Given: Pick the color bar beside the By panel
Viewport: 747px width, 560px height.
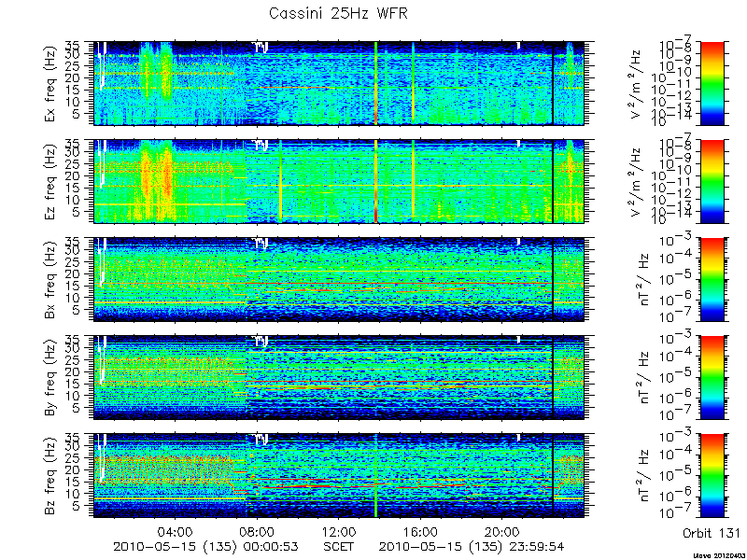Looking at the screenshot, I should point(712,378).
